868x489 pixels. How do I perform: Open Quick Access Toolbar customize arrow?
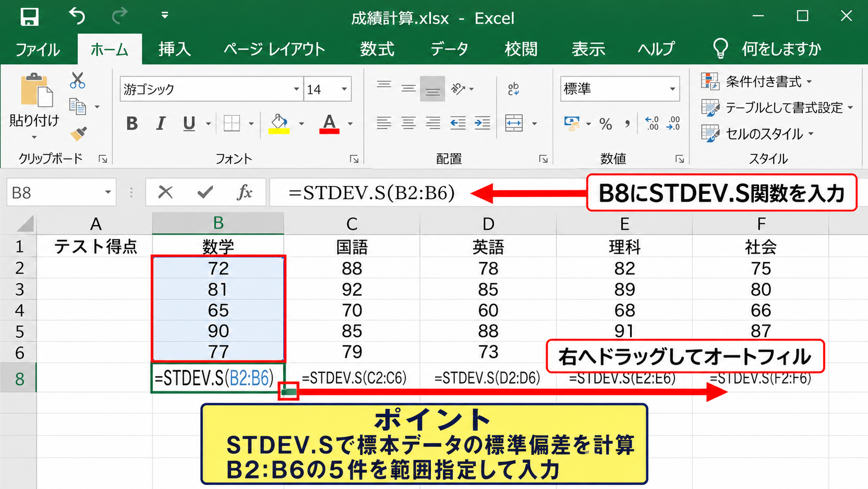(165, 16)
